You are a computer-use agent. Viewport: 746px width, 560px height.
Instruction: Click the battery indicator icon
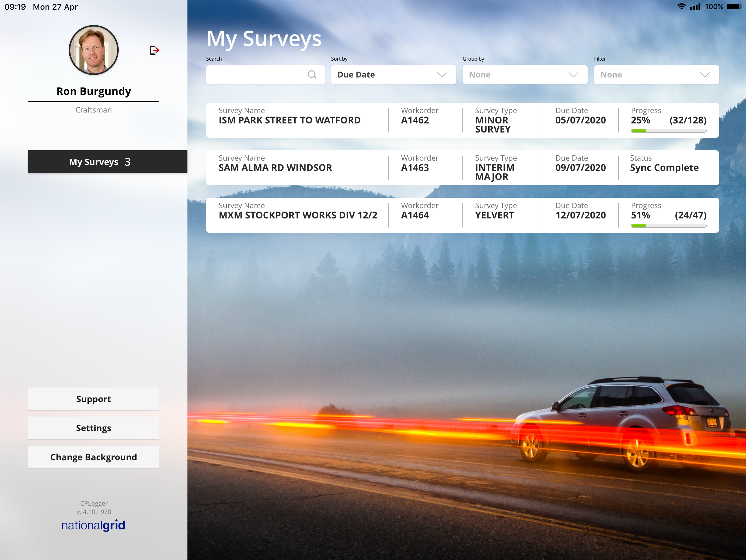pyautogui.click(x=733, y=7)
